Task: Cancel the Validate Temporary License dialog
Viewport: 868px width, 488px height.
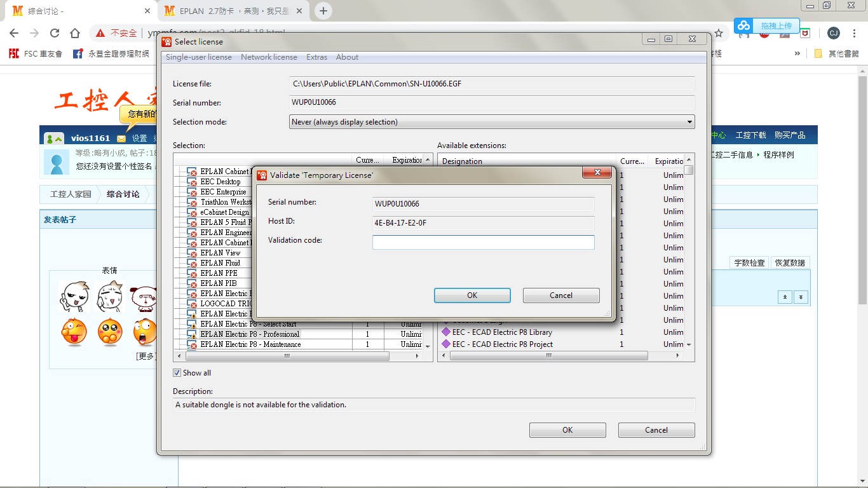Action: [560, 295]
